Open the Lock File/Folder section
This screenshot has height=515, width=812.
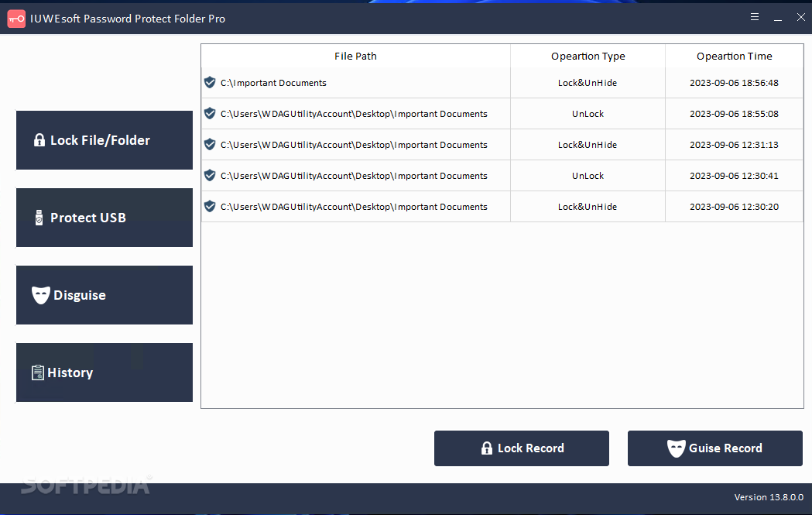click(x=104, y=140)
